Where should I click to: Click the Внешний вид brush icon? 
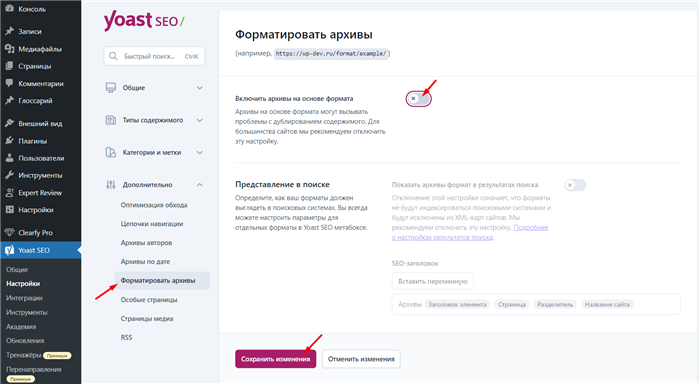coord(9,123)
